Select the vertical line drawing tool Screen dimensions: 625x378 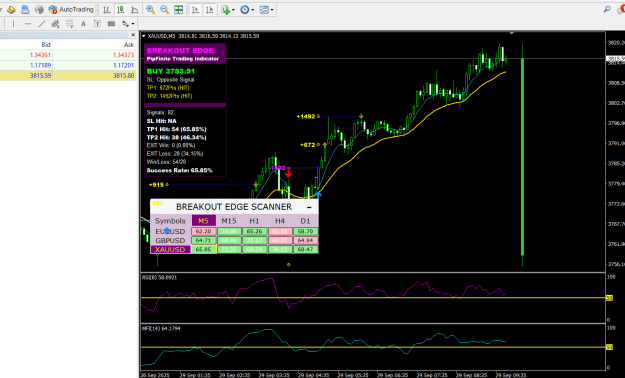coord(14,24)
